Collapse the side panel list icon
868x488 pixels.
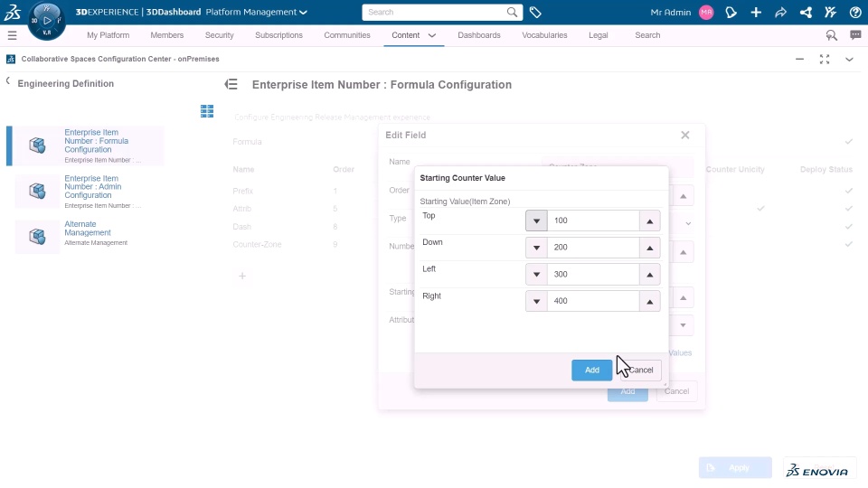click(231, 84)
